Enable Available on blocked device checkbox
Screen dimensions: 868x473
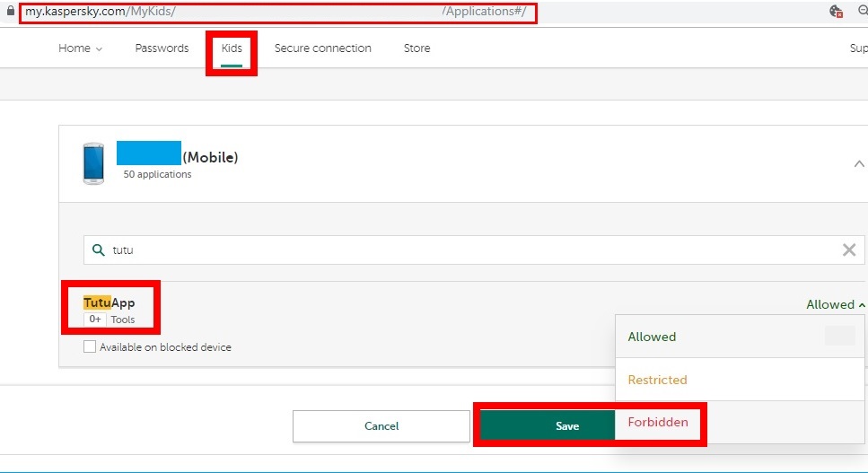[x=90, y=346]
